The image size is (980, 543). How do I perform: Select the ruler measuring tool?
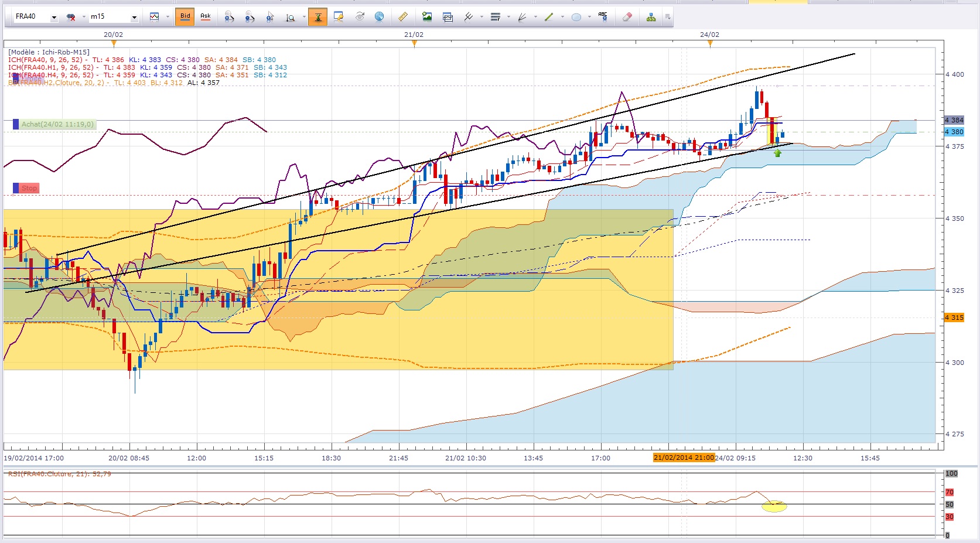(x=403, y=17)
